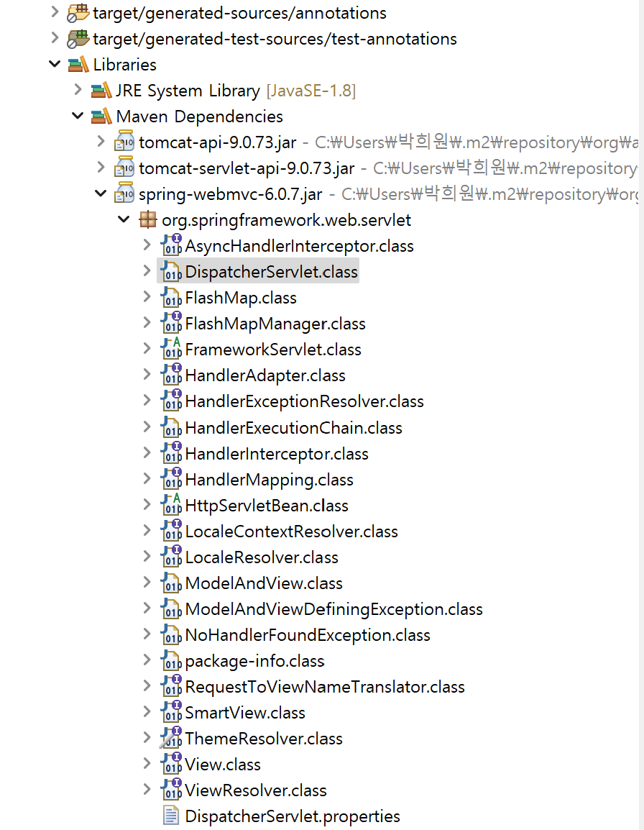Select HandlerInterceptor.class in the tree
Image resolution: width=644 pixels, height=830 pixels.
[277, 454]
